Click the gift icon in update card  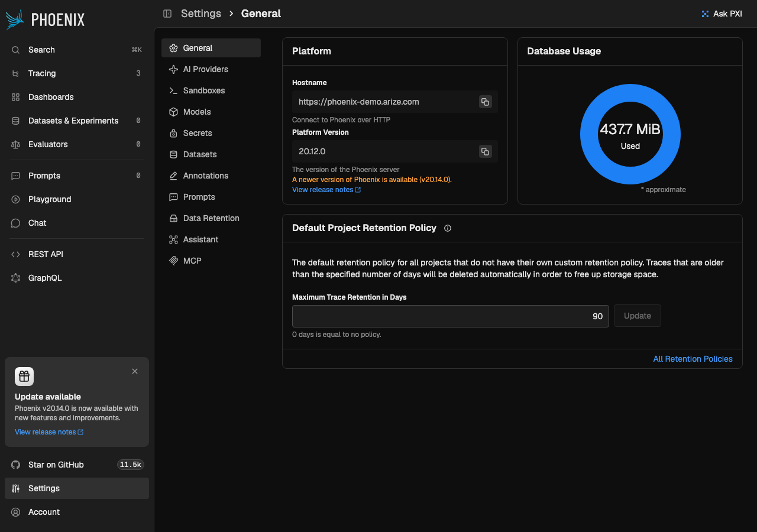click(24, 377)
